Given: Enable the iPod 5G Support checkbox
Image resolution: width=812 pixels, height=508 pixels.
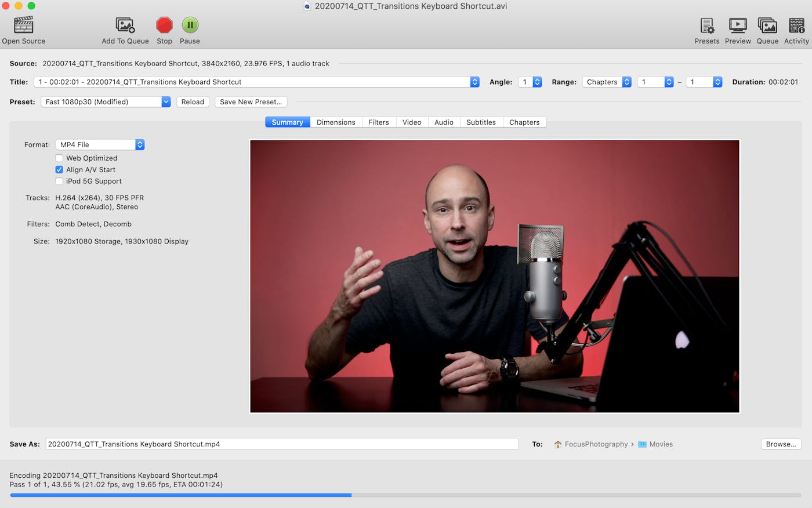Looking at the screenshot, I should coord(59,182).
